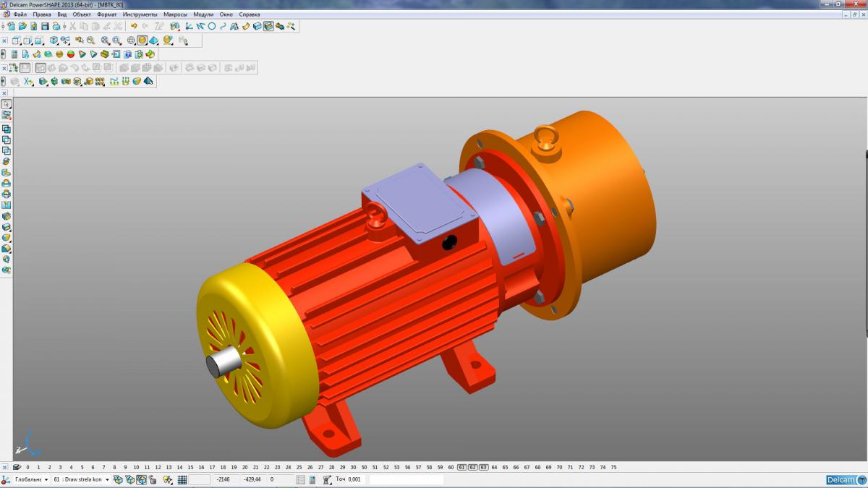
Task: Click the red-green sphere analysis icon
Action: (x=71, y=54)
